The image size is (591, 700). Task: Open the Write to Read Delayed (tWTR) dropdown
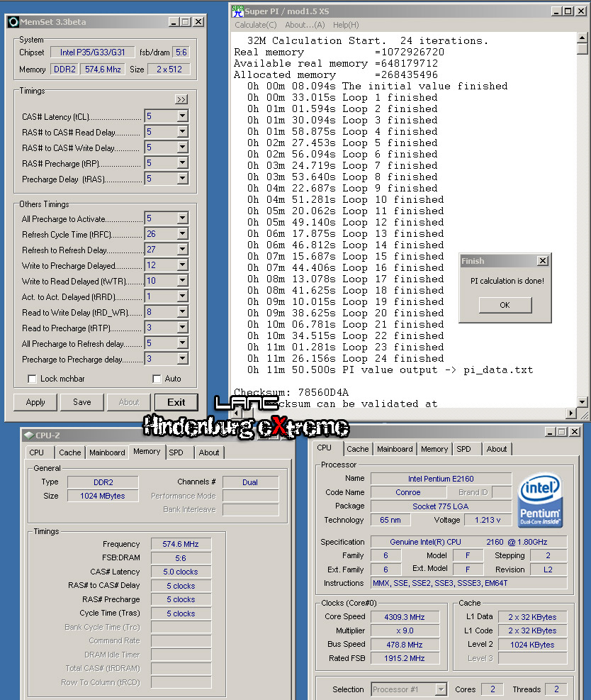click(x=182, y=281)
